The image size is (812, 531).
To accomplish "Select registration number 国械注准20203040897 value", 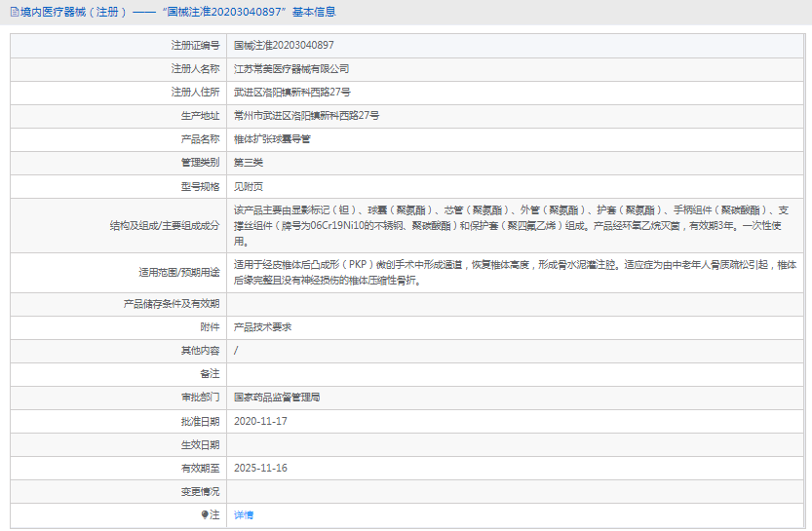I will 284,46.
